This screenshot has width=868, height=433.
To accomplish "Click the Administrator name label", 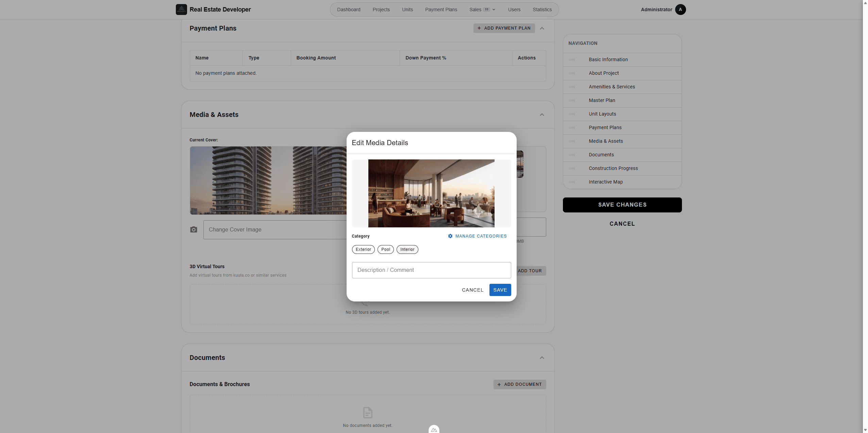I will click(x=656, y=10).
